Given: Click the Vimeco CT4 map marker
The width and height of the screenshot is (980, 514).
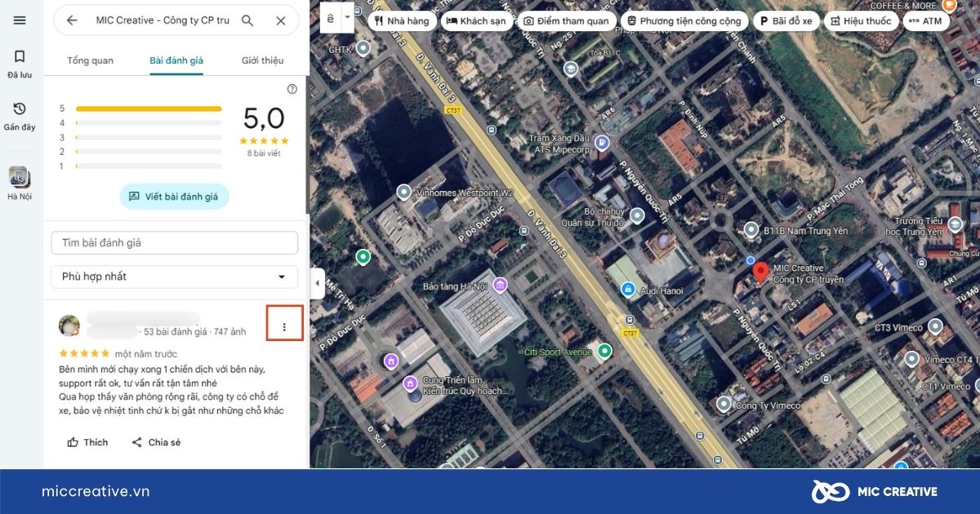Looking at the screenshot, I should [x=912, y=359].
